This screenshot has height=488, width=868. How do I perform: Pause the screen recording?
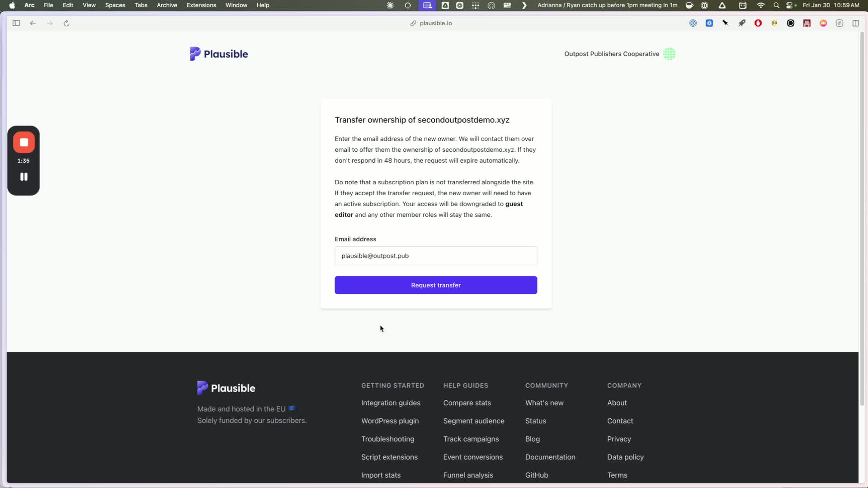(x=24, y=177)
